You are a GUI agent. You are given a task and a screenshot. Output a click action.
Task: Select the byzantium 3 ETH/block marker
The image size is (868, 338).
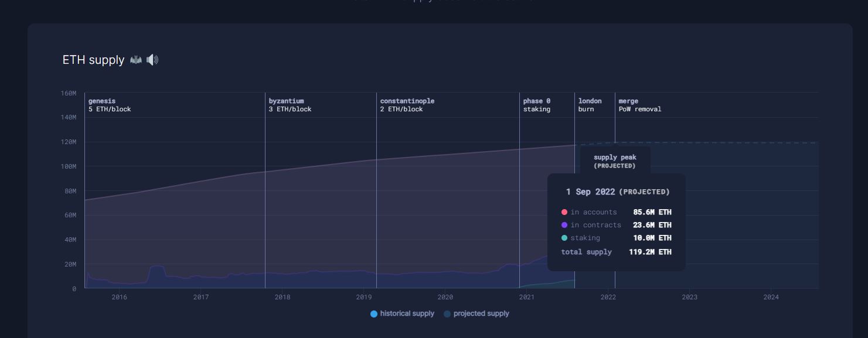click(x=290, y=105)
